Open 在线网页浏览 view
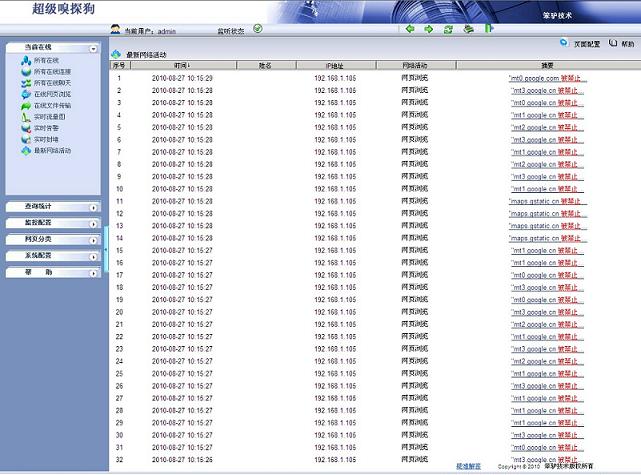Viewport: 641px width, 475px height. (51, 94)
